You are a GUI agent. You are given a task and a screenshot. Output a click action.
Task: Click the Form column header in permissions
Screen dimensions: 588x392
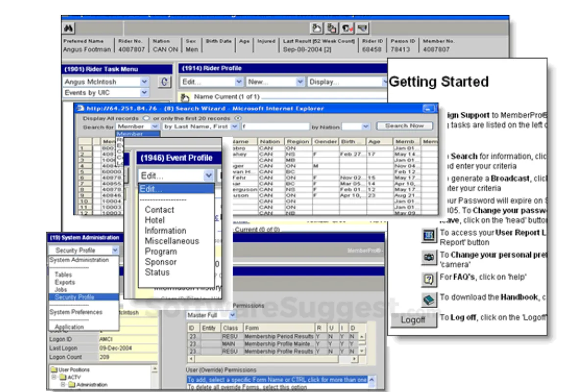pos(279,328)
